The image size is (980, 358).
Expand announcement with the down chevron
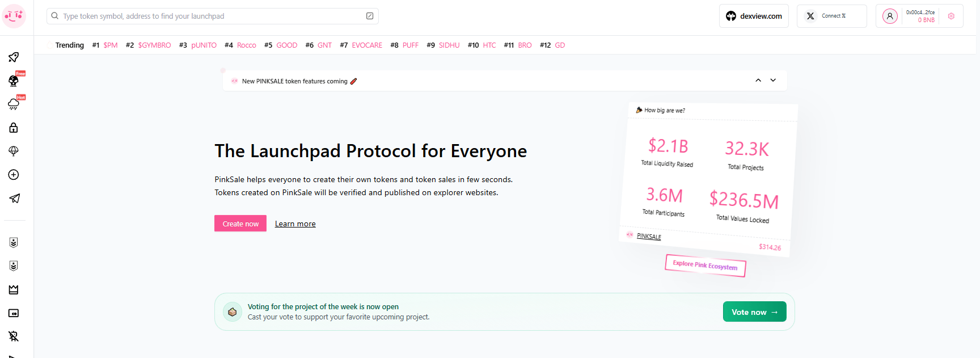773,81
